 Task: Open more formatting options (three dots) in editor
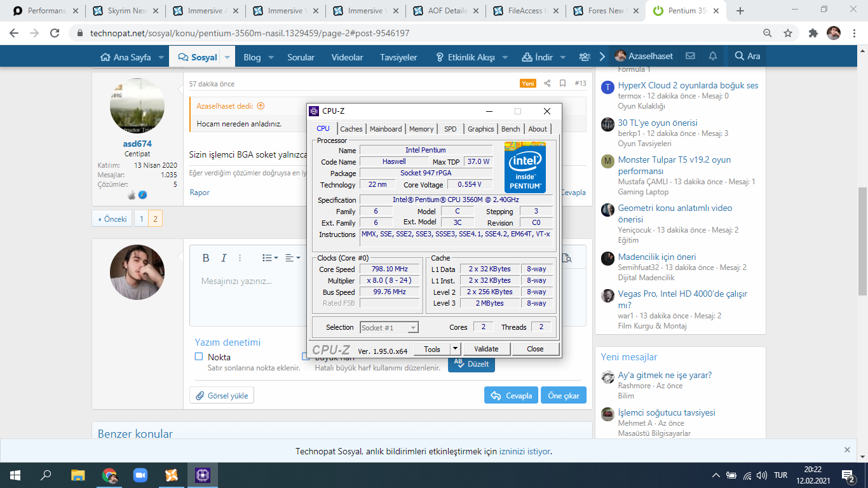[240, 258]
